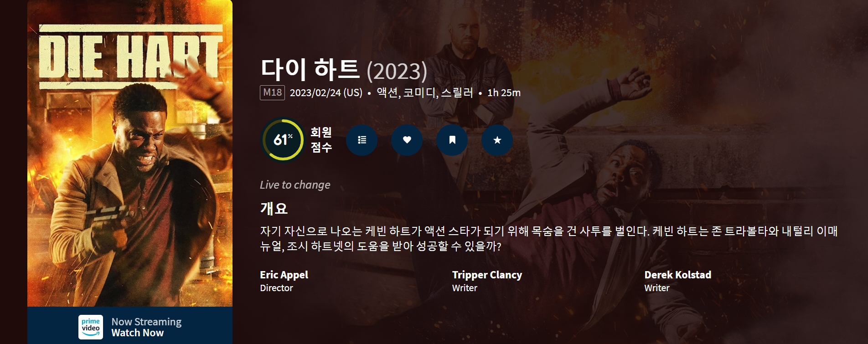Click the Watch Now link
This screenshot has width=868, height=344.
pos(137,333)
